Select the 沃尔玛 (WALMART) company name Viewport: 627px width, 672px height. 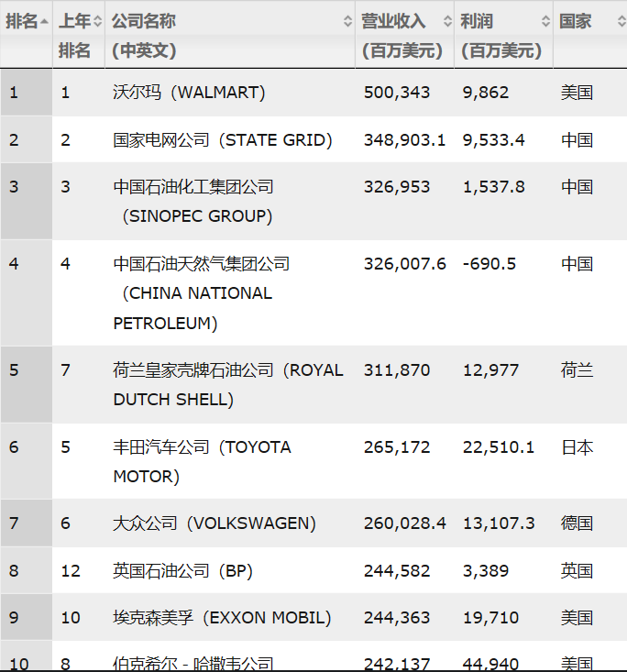pyautogui.click(x=189, y=93)
